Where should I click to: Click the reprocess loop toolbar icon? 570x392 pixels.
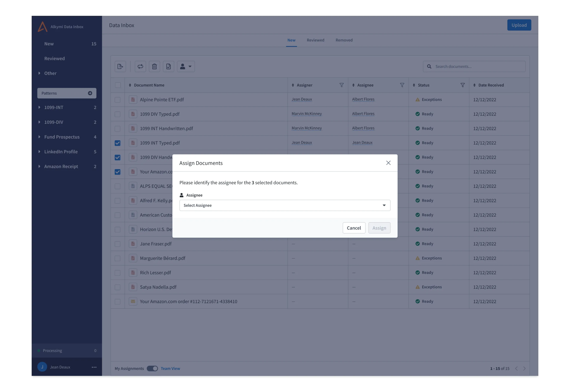[140, 66]
